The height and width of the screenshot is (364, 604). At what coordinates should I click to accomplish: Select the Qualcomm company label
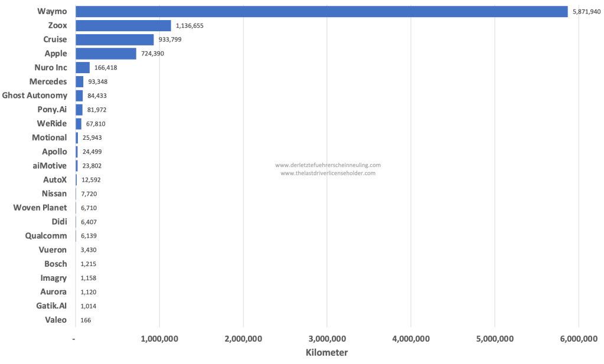coord(46,235)
